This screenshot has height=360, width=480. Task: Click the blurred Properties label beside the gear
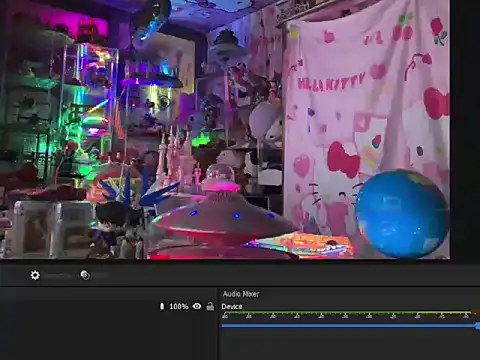click(x=59, y=276)
